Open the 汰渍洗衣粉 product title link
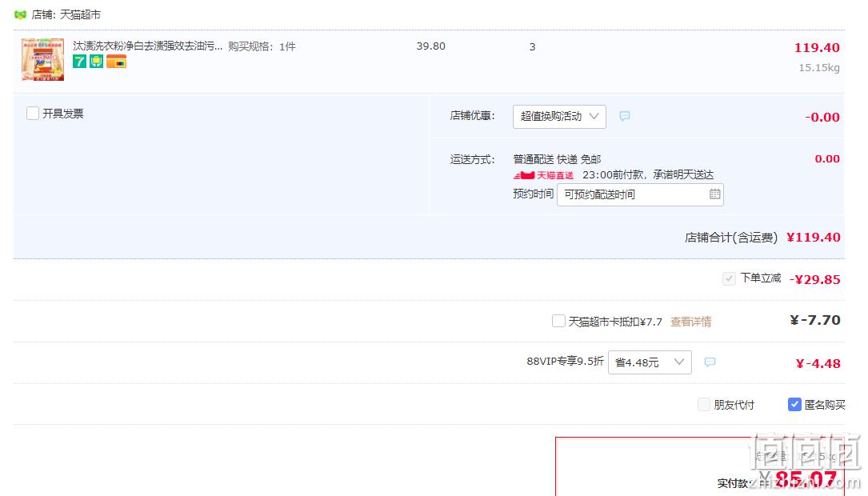The width and height of the screenshot is (868, 496). pos(148,46)
